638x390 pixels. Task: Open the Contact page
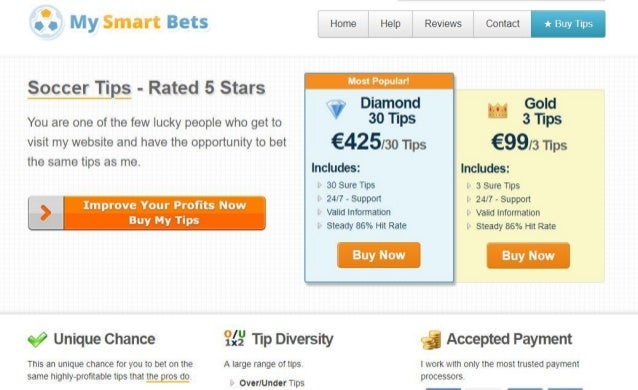pos(502,24)
